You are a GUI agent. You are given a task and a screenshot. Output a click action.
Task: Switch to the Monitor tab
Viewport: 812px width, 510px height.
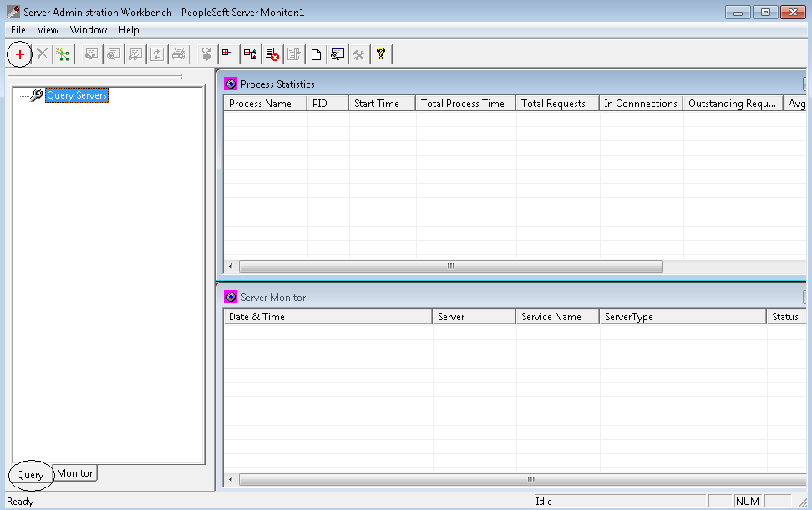pos(75,473)
